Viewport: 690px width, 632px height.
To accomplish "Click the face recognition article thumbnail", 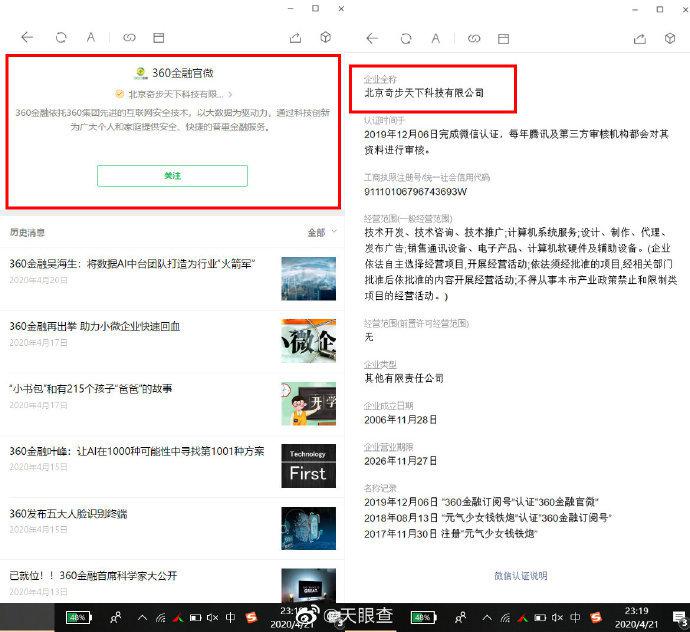I will click(x=308, y=528).
